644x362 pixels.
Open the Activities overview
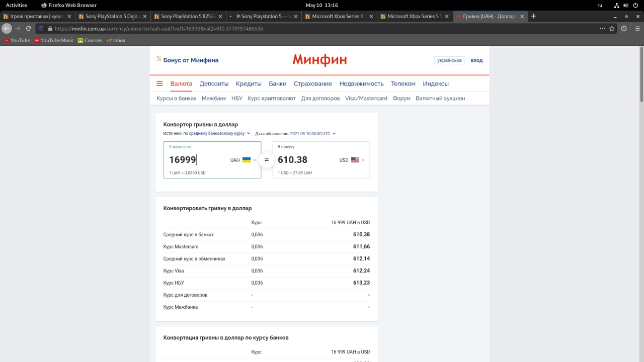(x=17, y=5)
